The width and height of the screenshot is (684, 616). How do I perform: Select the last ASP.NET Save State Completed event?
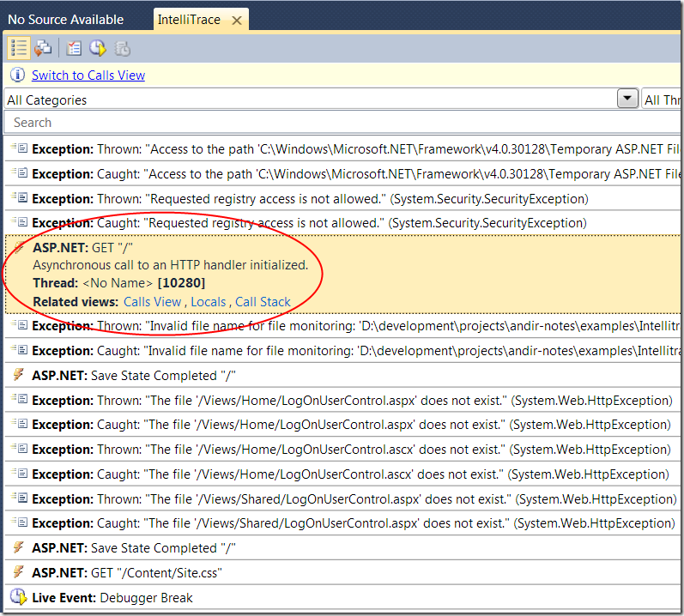[x=342, y=547]
